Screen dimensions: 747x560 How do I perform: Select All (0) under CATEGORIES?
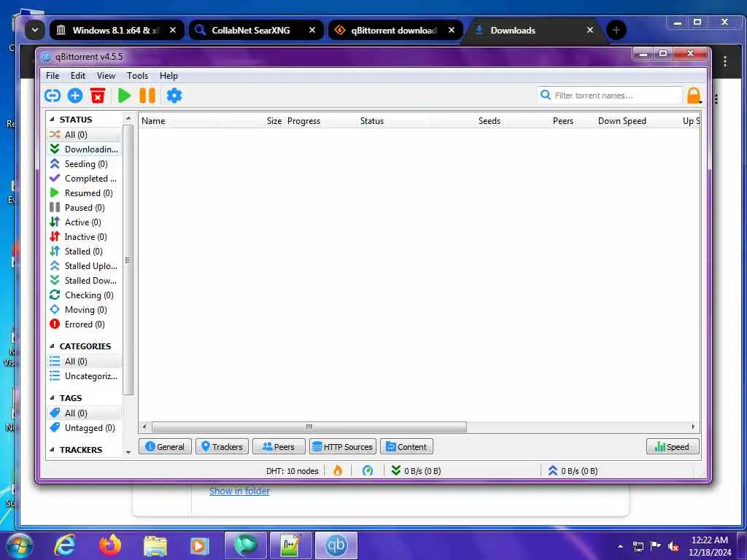[85, 362]
